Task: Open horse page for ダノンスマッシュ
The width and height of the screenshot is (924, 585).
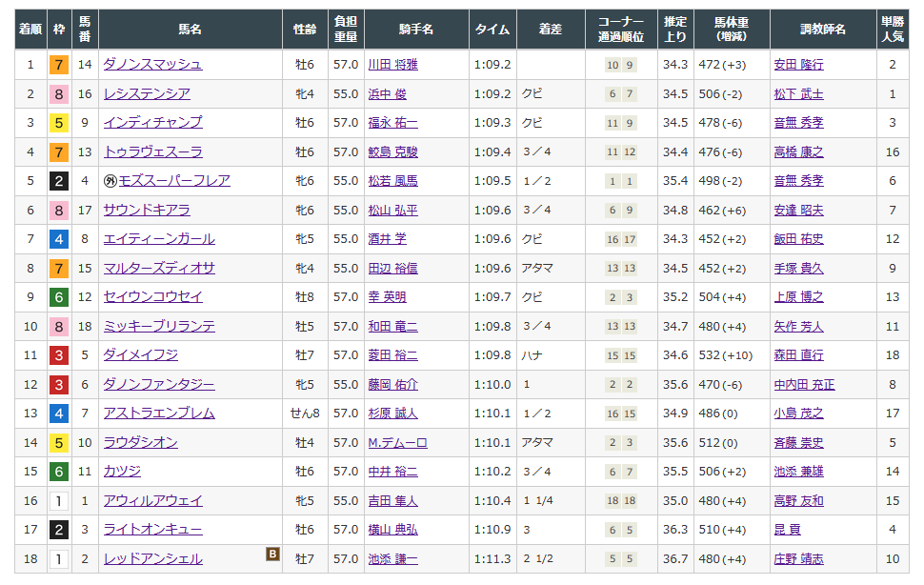Action: point(152,64)
